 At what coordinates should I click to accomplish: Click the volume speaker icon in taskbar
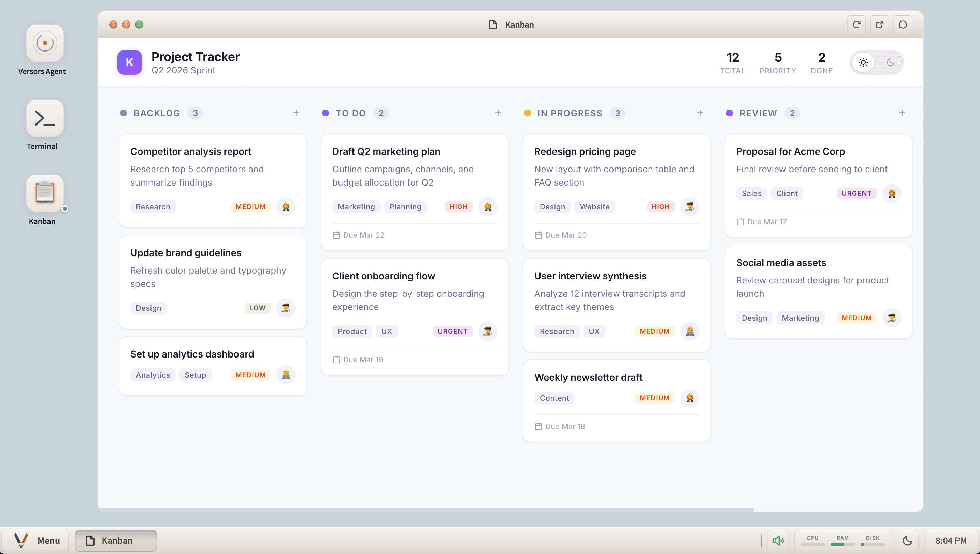click(x=778, y=540)
